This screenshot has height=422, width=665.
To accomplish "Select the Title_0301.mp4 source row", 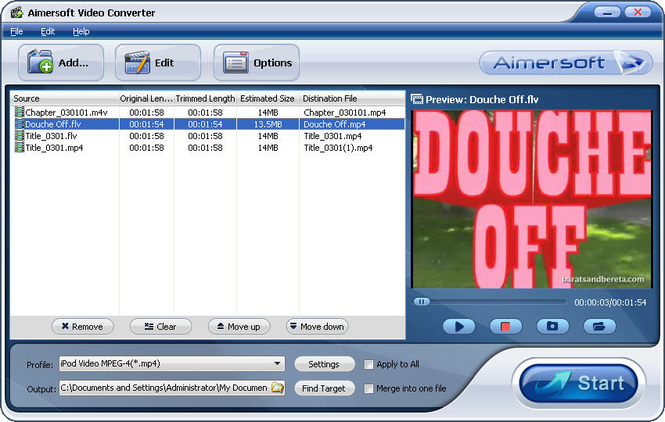I will 54,148.
